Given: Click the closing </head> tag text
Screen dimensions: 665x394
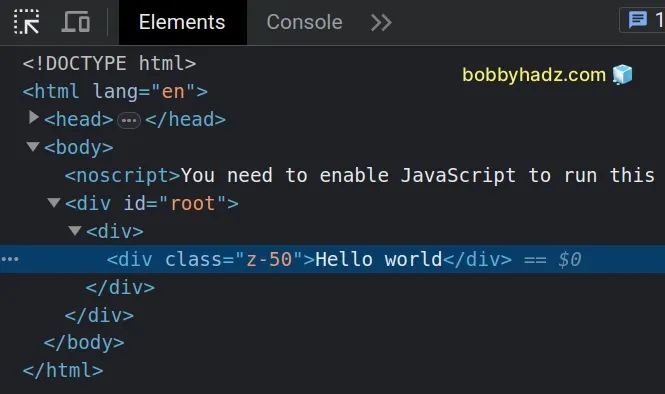Looking at the screenshot, I should [x=185, y=120].
